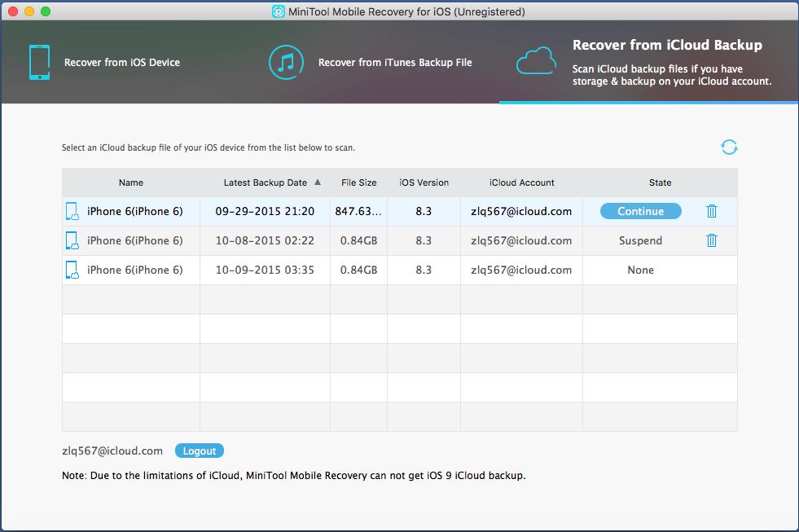Click the 0.84GB size in 10-09-2015 row
This screenshot has height=532, width=799.
tap(358, 270)
